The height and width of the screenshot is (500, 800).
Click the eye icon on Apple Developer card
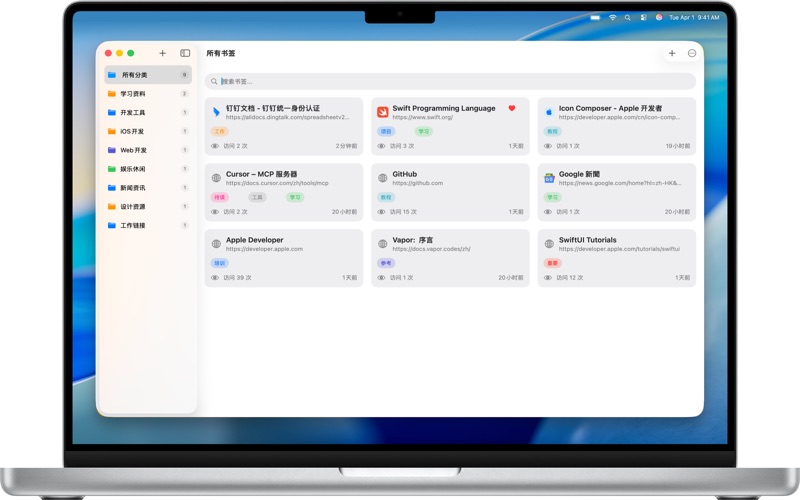215,278
